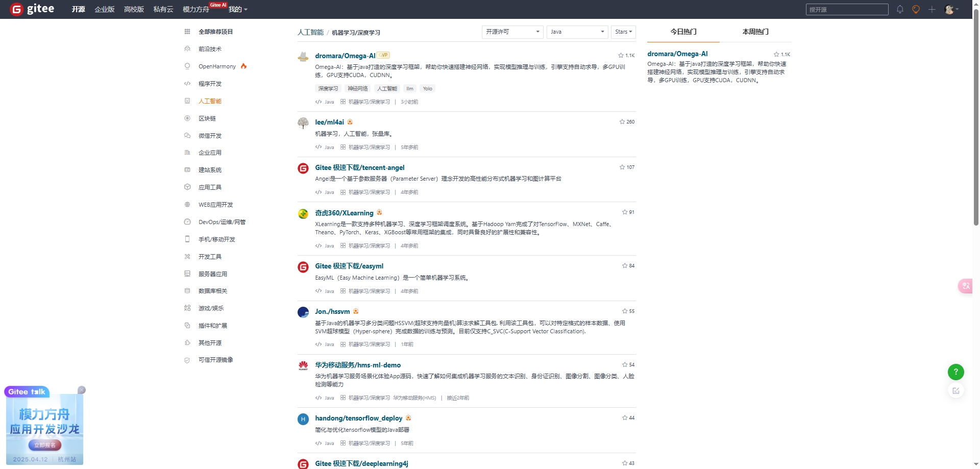Open the notifications bell icon

tap(900, 9)
